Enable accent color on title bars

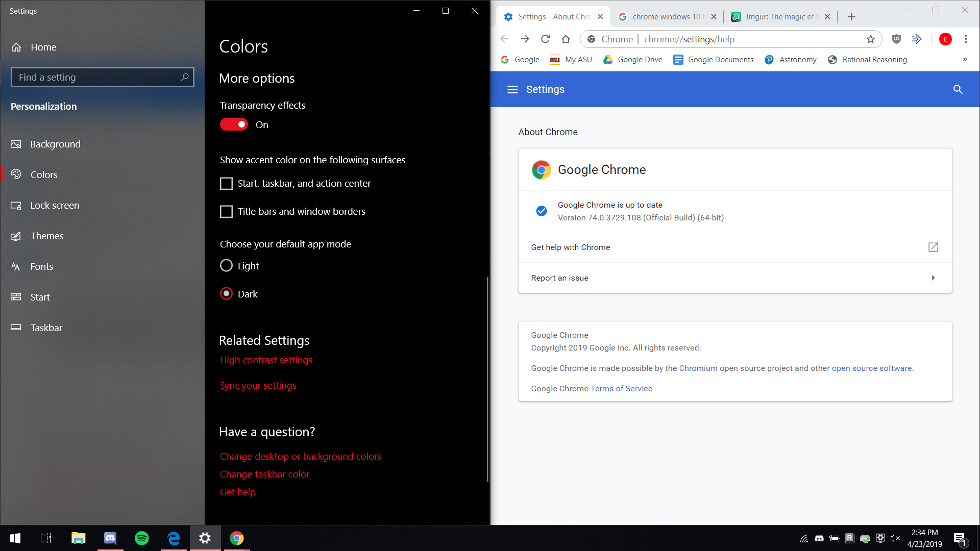pos(226,211)
